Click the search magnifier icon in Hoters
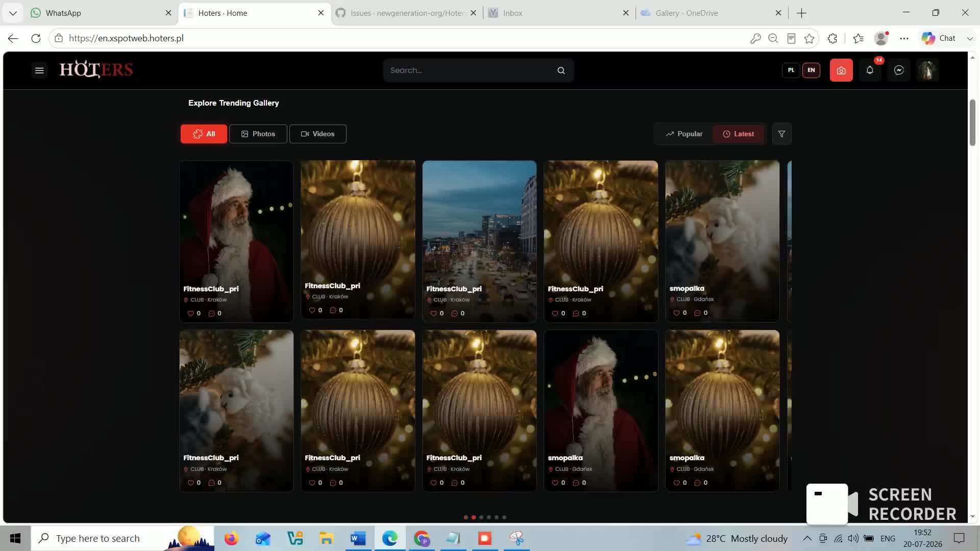The height and width of the screenshot is (551, 980). [561, 70]
